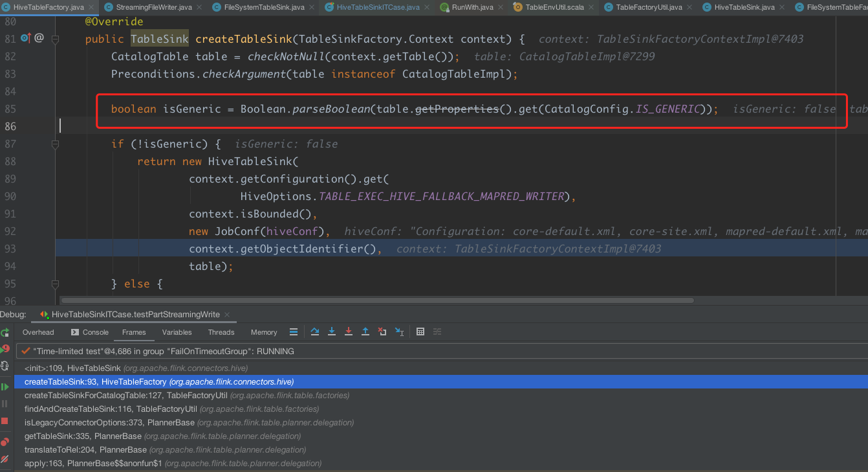Select the HiveTableSinkITCase.testPartStreamingWrite debug tab
Viewport: 868px width, 472px height.
point(135,314)
